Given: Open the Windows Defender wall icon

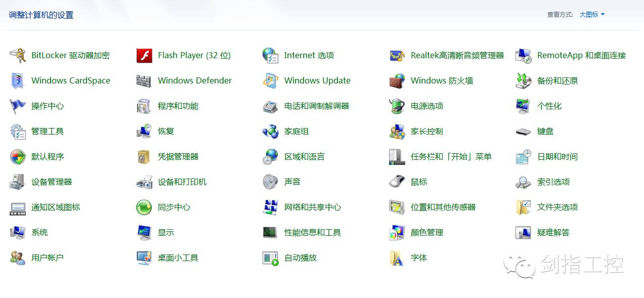Looking at the screenshot, I should (x=144, y=80).
